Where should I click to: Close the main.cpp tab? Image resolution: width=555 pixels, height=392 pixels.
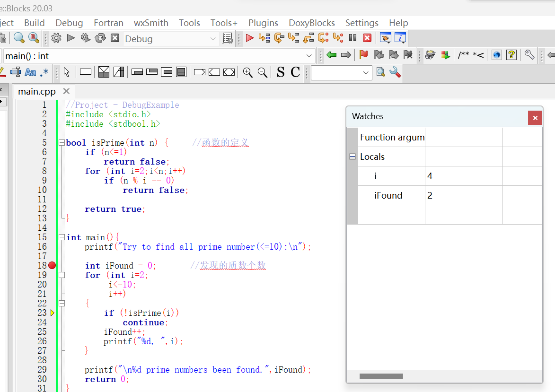click(66, 91)
